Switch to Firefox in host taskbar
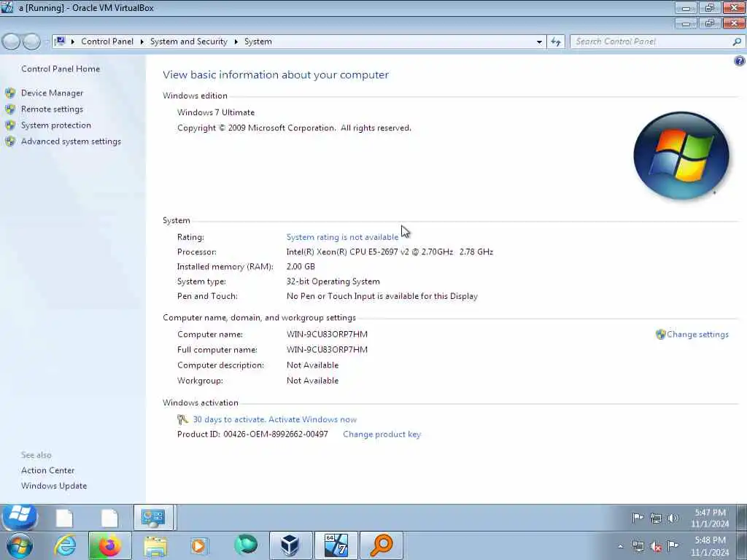The height and width of the screenshot is (560, 747). (x=109, y=545)
